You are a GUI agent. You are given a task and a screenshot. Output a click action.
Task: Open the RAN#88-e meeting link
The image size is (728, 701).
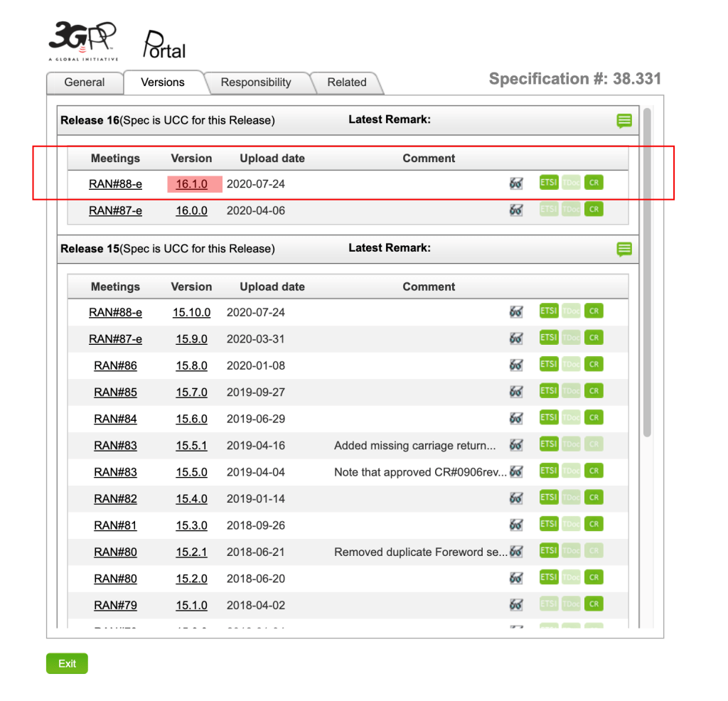115,183
